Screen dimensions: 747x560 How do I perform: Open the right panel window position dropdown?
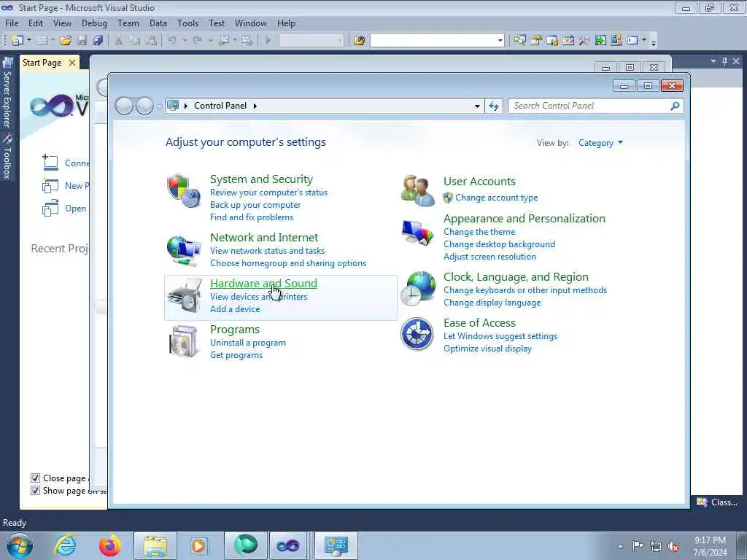(x=713, y=61)
